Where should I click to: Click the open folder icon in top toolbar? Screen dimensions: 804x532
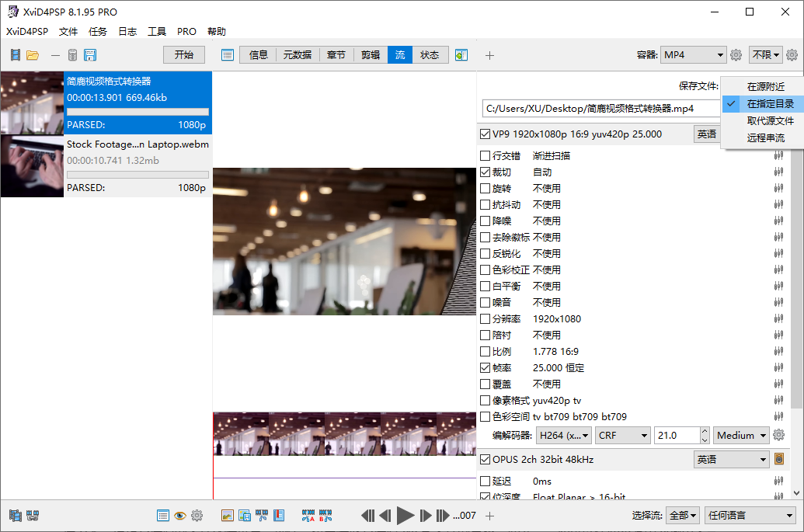coord(33,55)
